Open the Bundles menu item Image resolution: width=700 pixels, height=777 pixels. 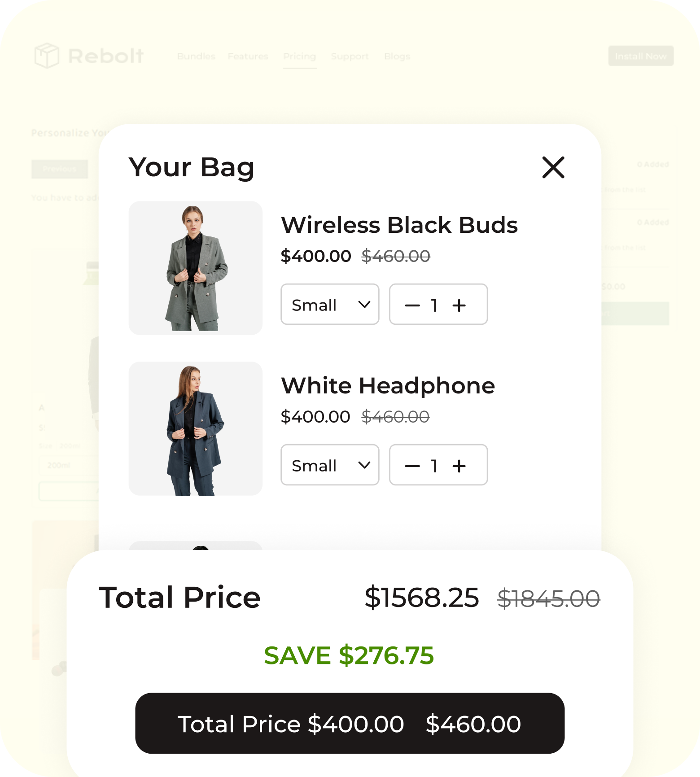196,57
